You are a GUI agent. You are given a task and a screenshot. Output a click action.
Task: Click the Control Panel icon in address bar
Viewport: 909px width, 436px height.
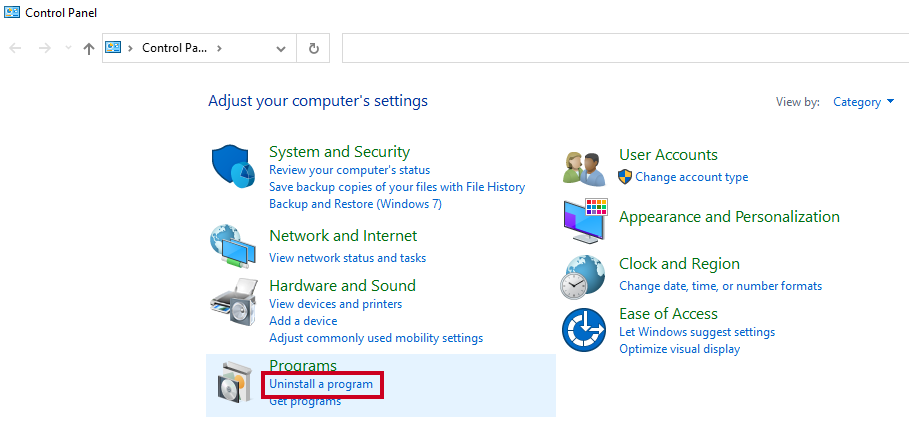113,48
